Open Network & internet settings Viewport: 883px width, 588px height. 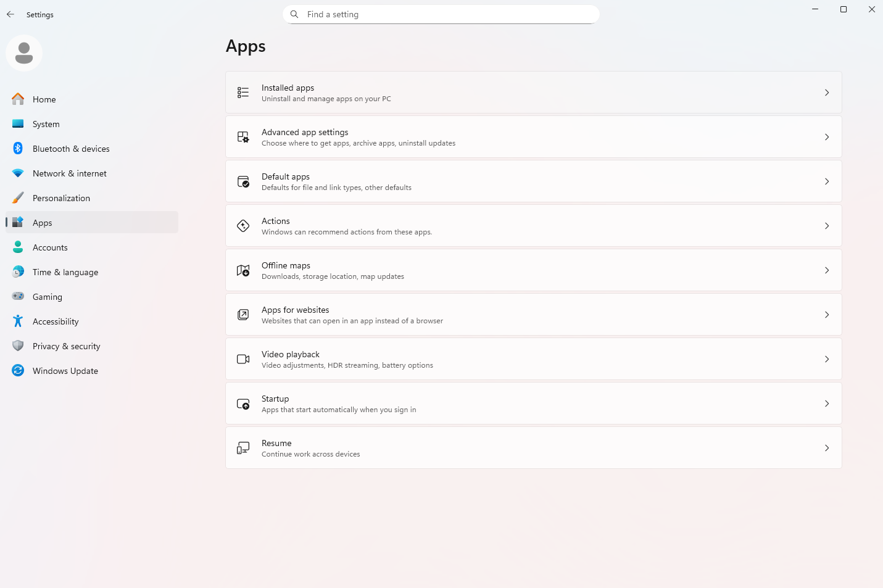point(69,173)
